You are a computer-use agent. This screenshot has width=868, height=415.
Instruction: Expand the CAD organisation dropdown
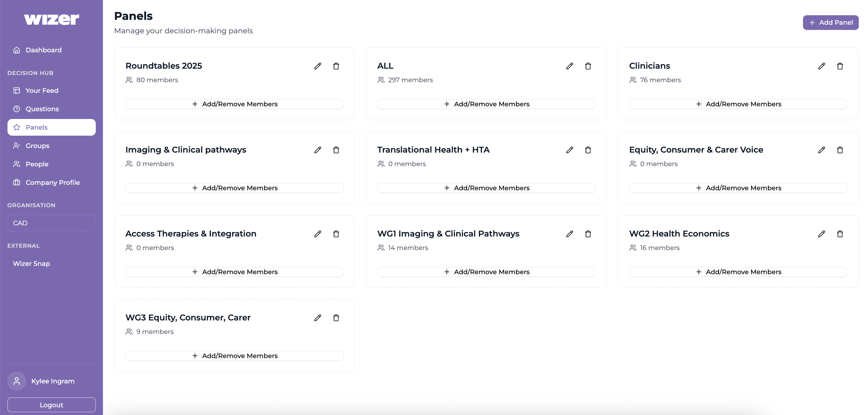click(x=51, y=223)
